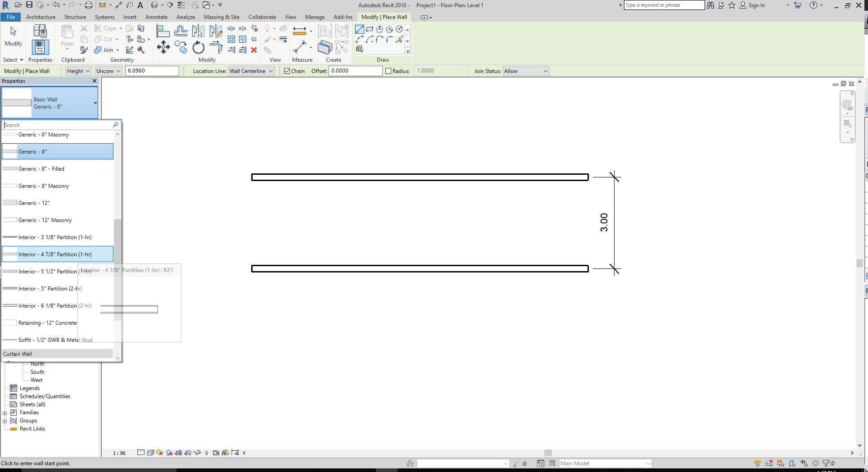Open the Join Status dropdown set to Allow

tap(525, 71)
